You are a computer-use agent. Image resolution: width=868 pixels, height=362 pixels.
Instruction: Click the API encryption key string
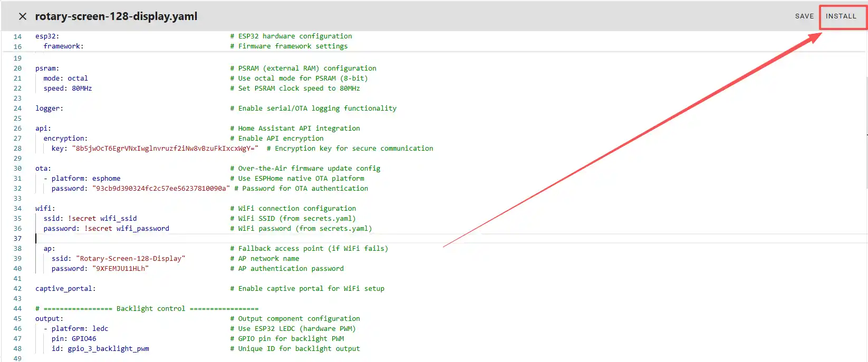(x=165, y=149)
